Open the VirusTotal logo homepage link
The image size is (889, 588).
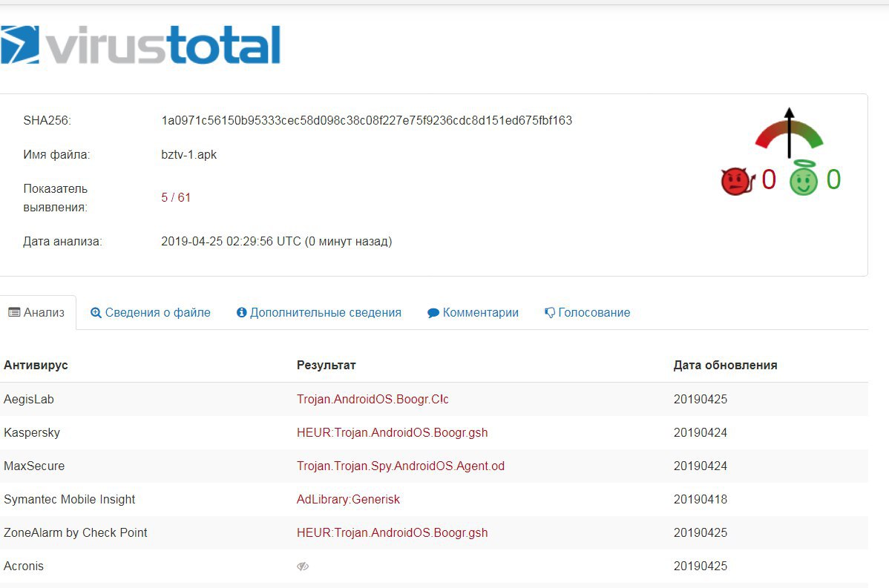(140, 44)
